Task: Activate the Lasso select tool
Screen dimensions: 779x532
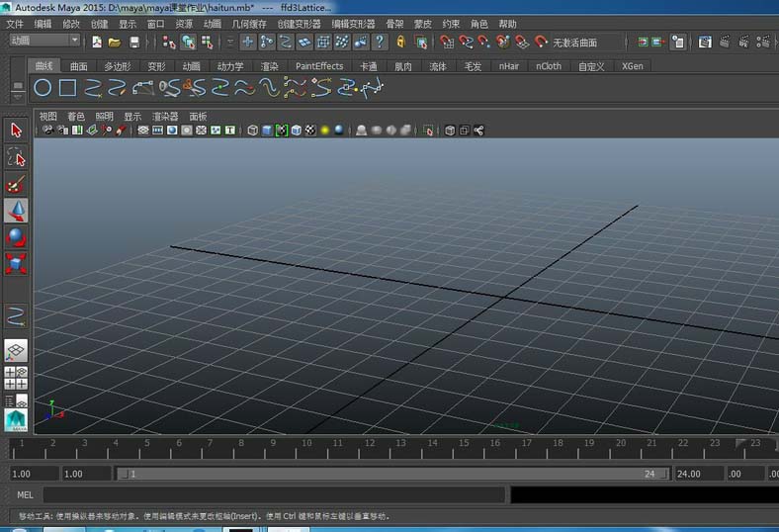Action: click(16, 157)
